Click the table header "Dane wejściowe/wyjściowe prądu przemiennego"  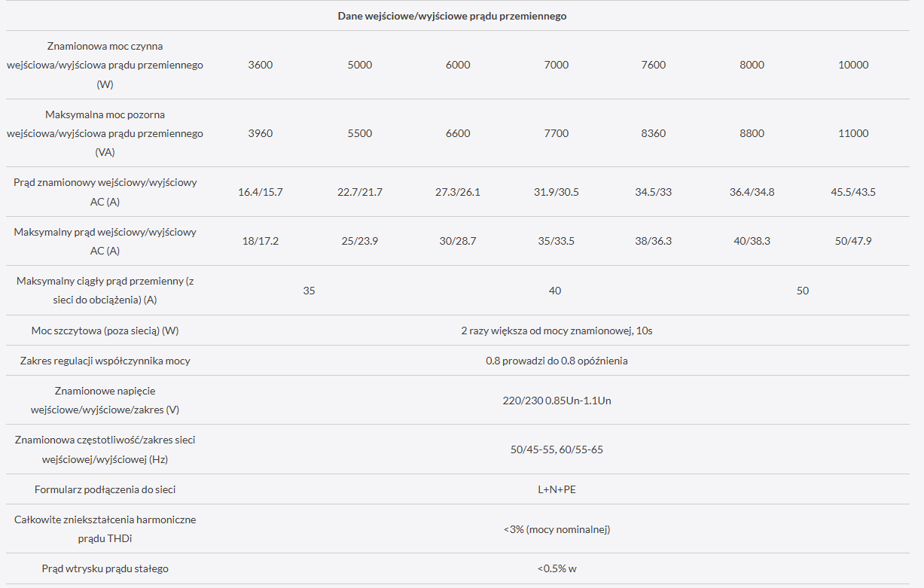coord(452,16)
